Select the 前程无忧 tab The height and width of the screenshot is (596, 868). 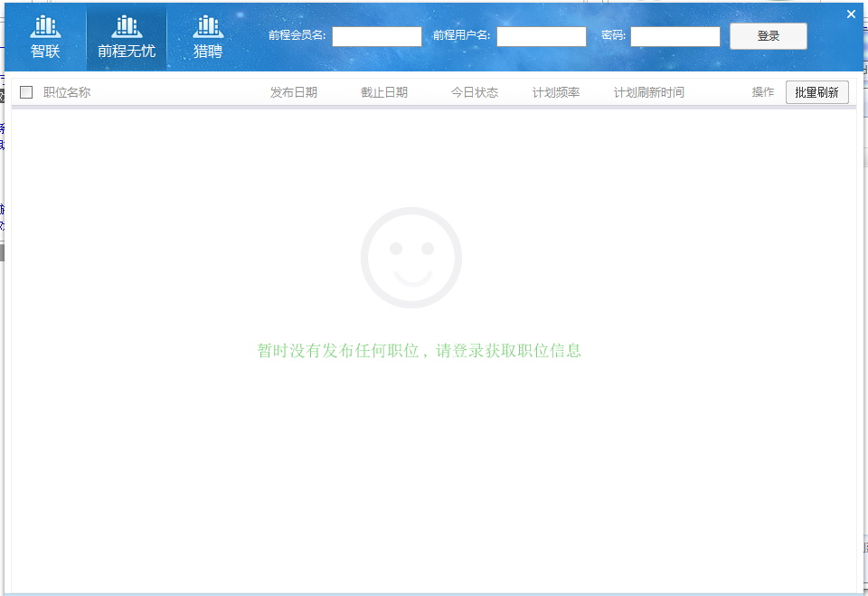[x=127, y=38]
